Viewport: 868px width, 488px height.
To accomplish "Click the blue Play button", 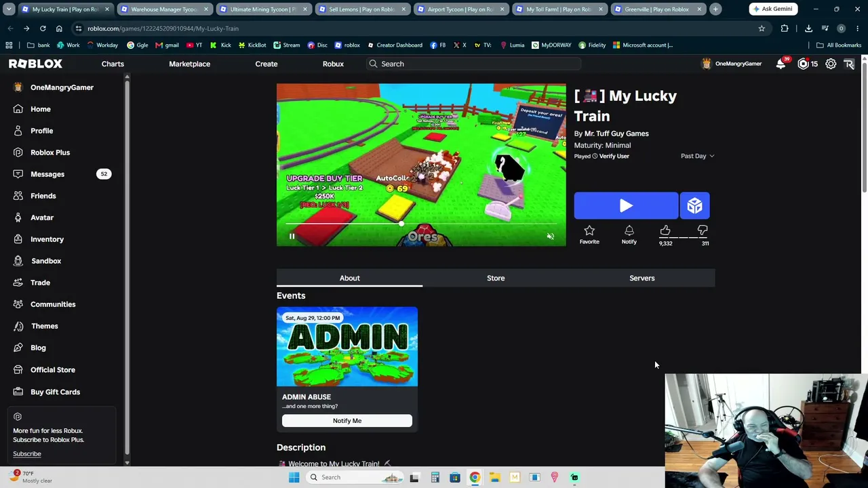I will point(626,206).
